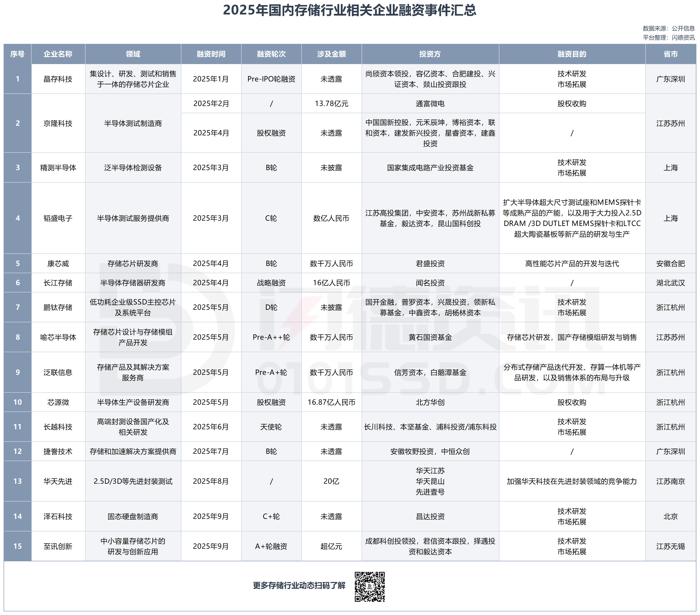
Task: Select the 省市 column header
Action: click(x=670, y=54)
